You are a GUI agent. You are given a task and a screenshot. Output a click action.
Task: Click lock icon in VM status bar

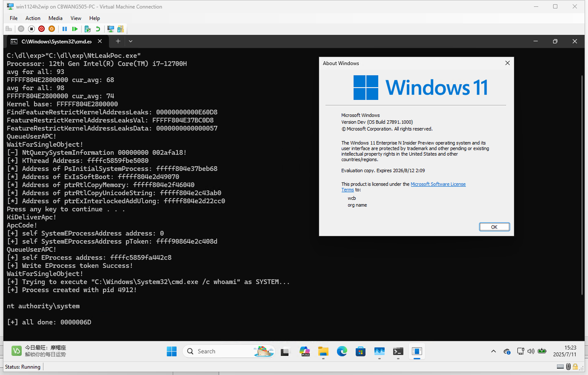575,367
